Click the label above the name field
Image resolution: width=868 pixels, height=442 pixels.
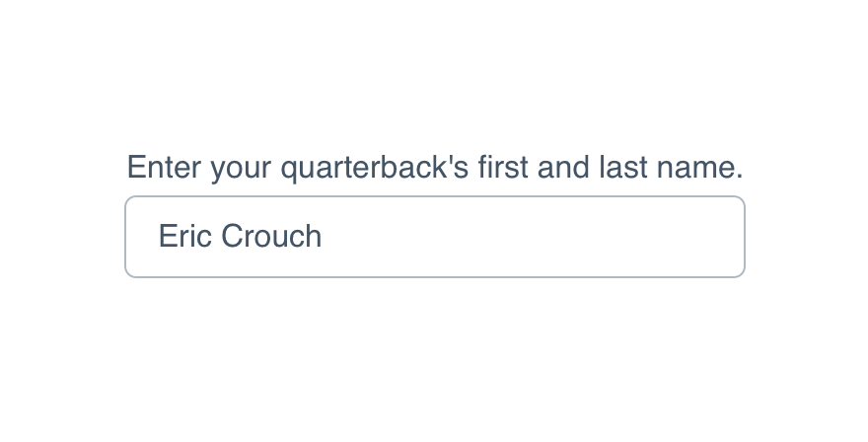point(435,168)
